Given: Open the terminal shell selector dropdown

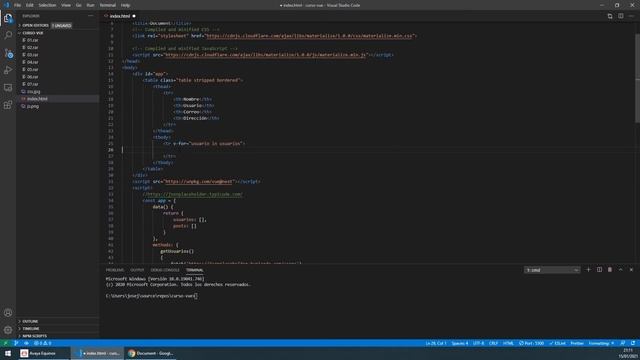Looking at the screenshot, I should (x=552, y=270).
